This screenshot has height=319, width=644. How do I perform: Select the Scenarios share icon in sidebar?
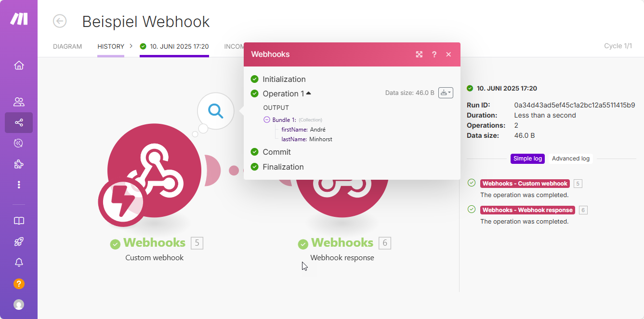tap(19, 123)
